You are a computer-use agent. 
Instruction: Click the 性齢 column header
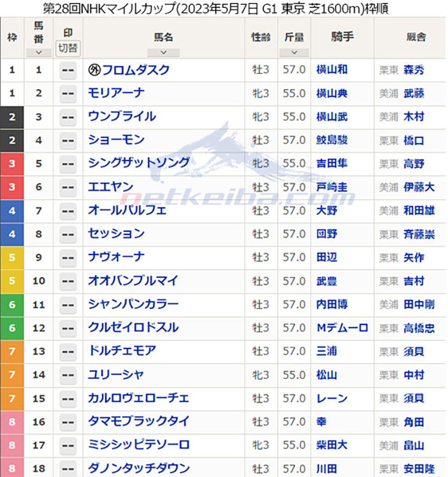click(261, 38)
